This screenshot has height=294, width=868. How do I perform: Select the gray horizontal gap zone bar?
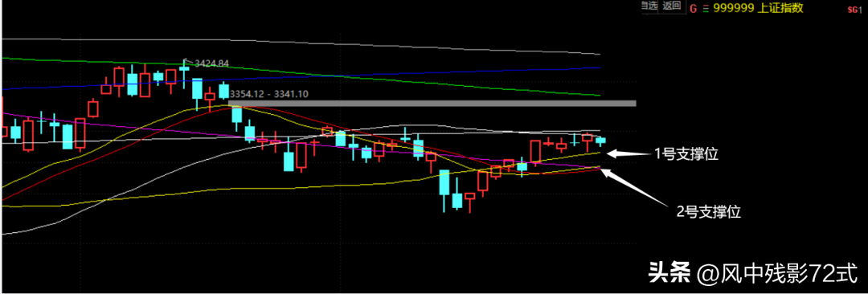432,104
